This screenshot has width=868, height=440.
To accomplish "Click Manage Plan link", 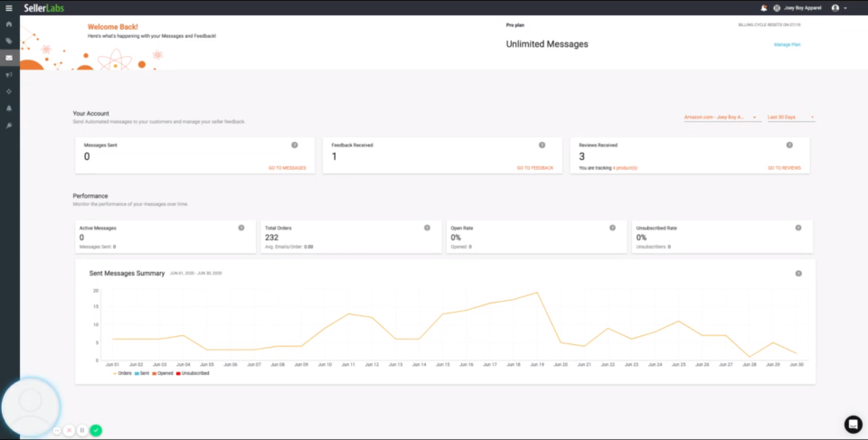I will coord(788,44).
